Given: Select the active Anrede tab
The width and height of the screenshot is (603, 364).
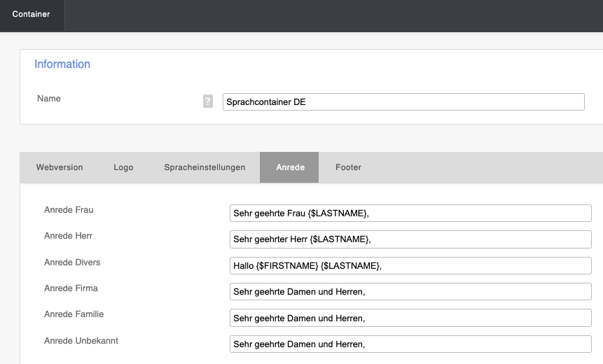Looking at the screenshot, I should pyautogui.click(x=289, y=167).
